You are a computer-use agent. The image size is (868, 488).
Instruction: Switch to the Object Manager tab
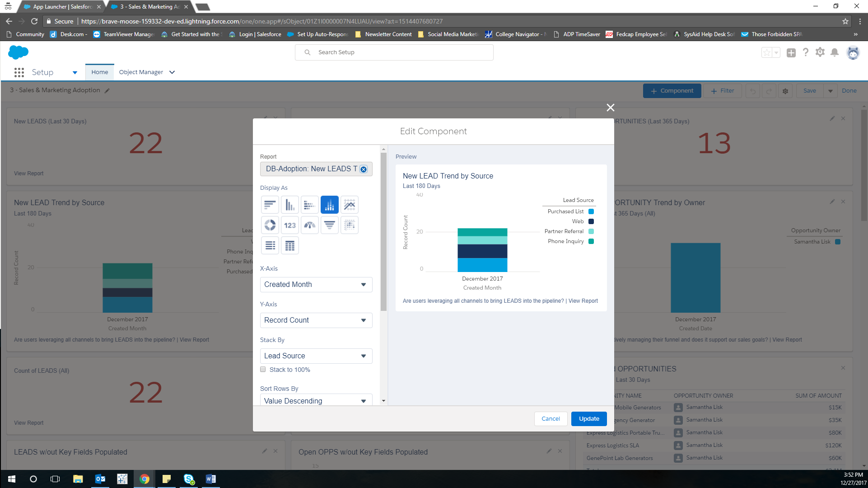tap(141, 72)
